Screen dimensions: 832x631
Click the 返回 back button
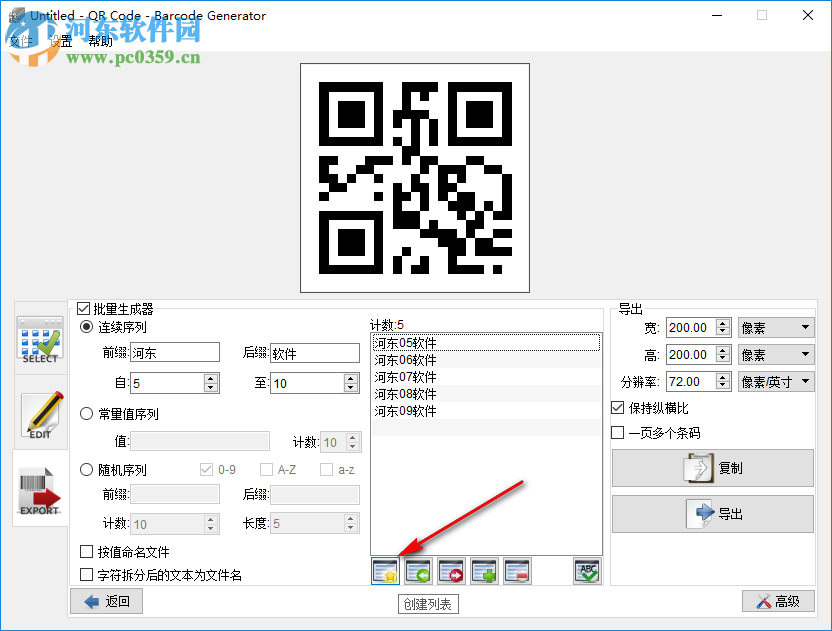point(105,601)
